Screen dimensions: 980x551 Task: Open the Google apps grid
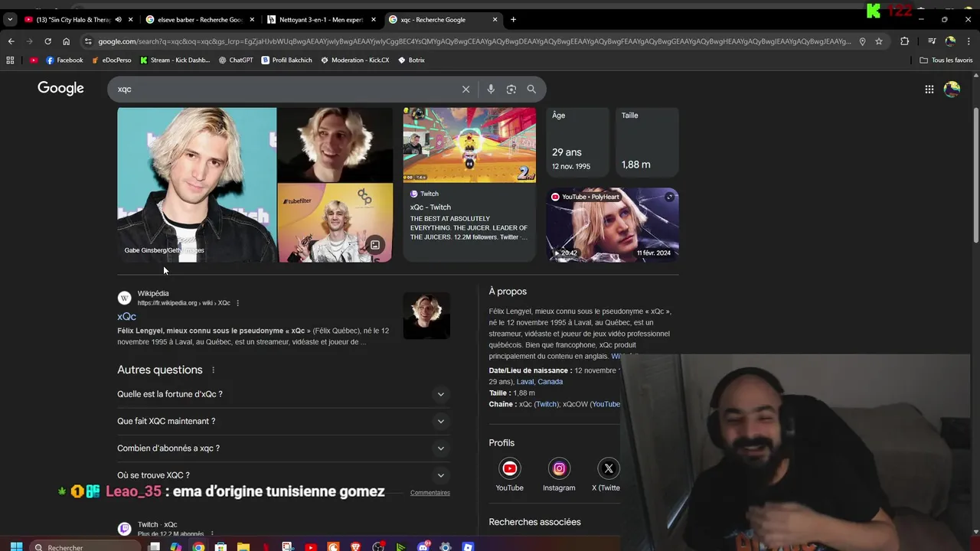(929, 90)
